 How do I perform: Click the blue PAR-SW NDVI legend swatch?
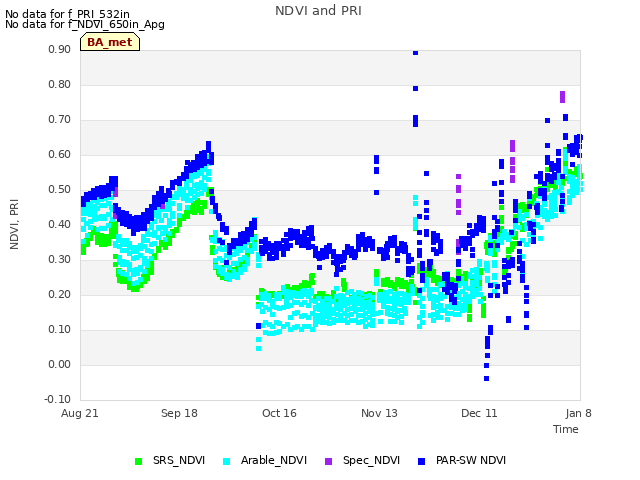(421, 461)
